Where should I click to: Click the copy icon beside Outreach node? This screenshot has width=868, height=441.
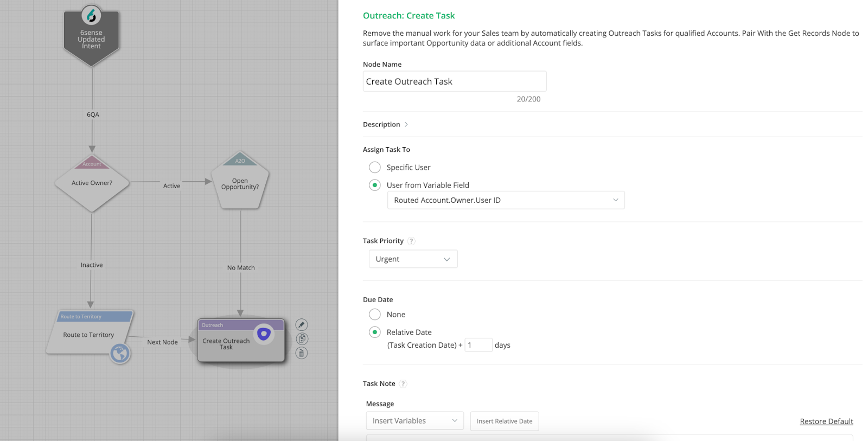(x=302, y=338)
